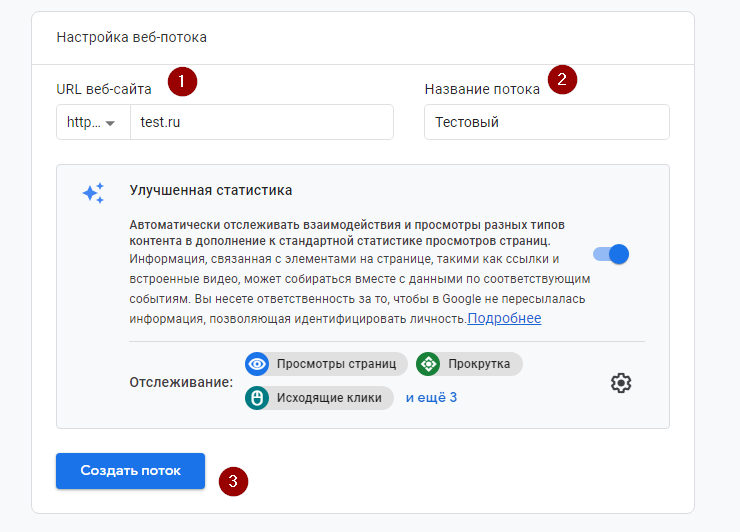
Task: Click the blue sparkle icon beside Улучшенная статистика
Action: [x=93, y=194]
